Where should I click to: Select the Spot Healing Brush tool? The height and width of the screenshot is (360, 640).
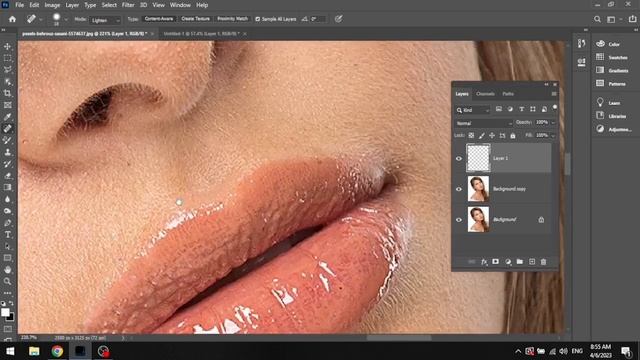pos(7,129)
